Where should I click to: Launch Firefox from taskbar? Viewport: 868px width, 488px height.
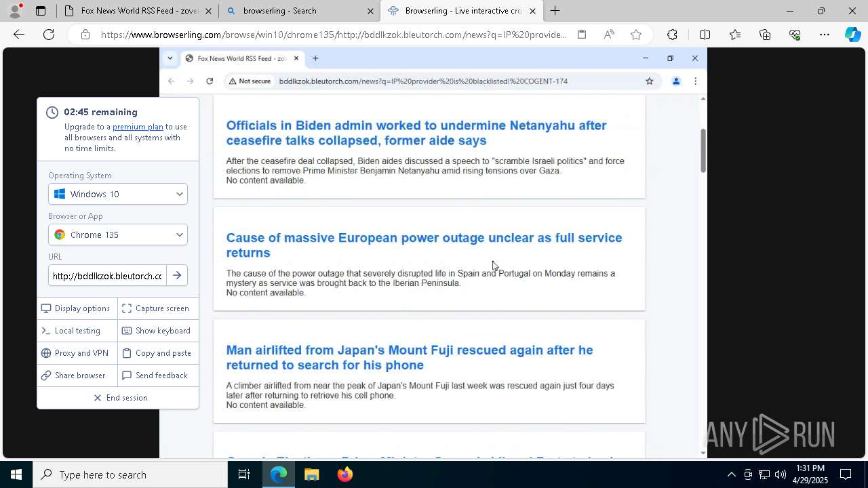tap(345, 474)
